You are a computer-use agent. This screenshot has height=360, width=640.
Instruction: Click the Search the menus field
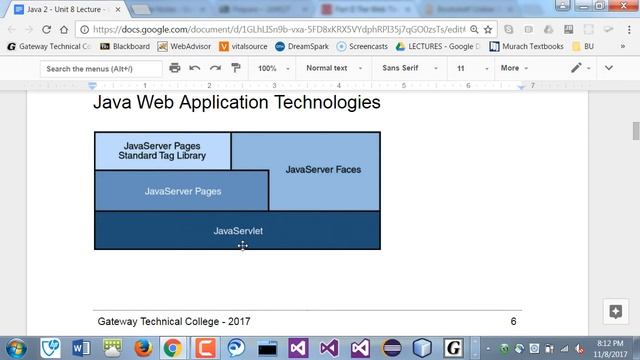pos(101,69)
